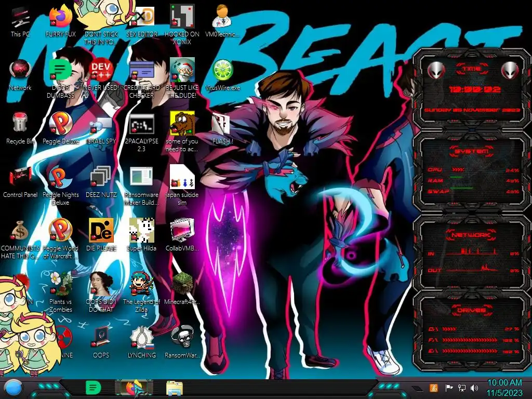
Task: Open the taskbar clock showing 10:00 AM
Action: (504, 388)
